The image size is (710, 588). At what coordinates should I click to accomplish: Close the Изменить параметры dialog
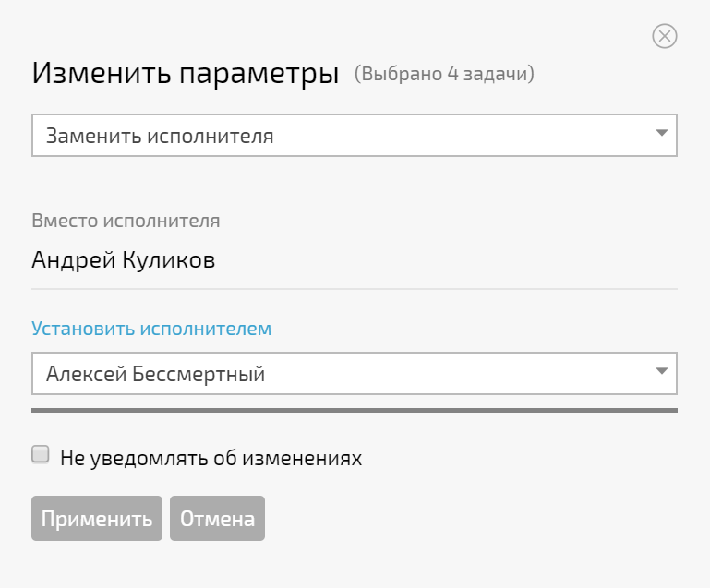click(664, 36)
